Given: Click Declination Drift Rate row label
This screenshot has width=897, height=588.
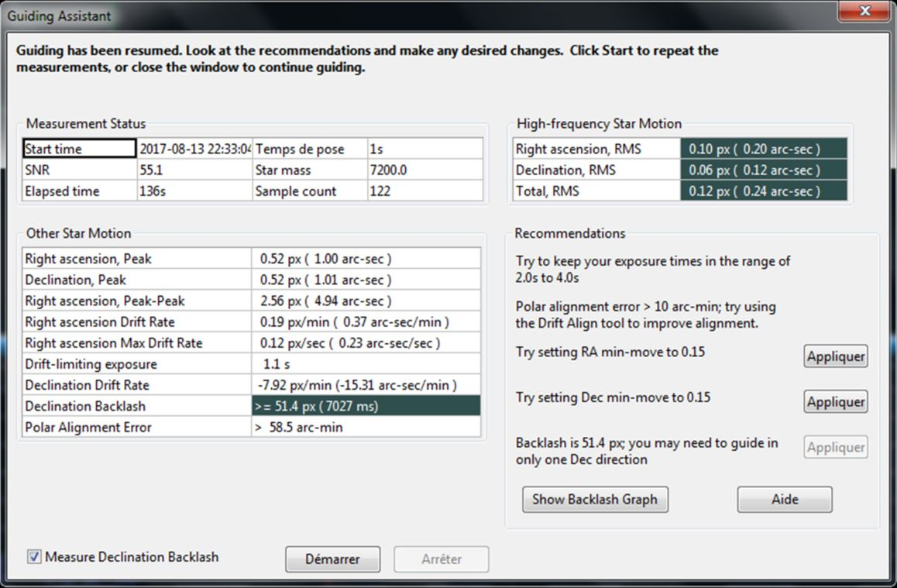Looking at the screenshot, I should pos(137,385).
